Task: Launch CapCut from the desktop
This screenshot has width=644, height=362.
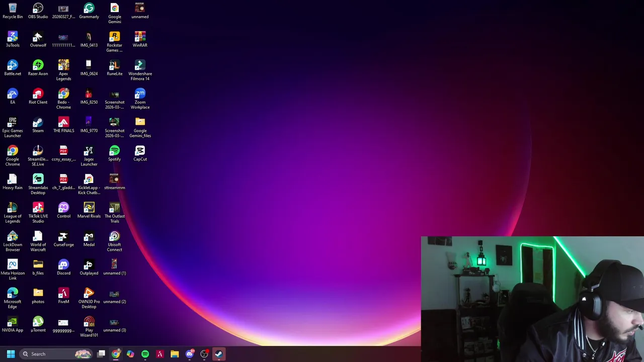Action: [x=140, y=153]
